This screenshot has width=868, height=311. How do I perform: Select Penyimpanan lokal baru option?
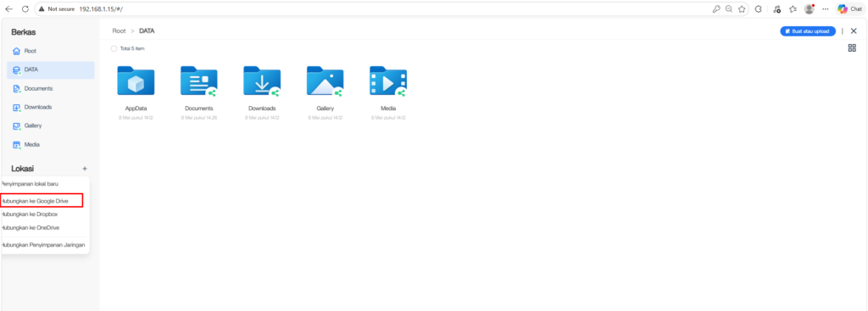(x=30, y=184)
